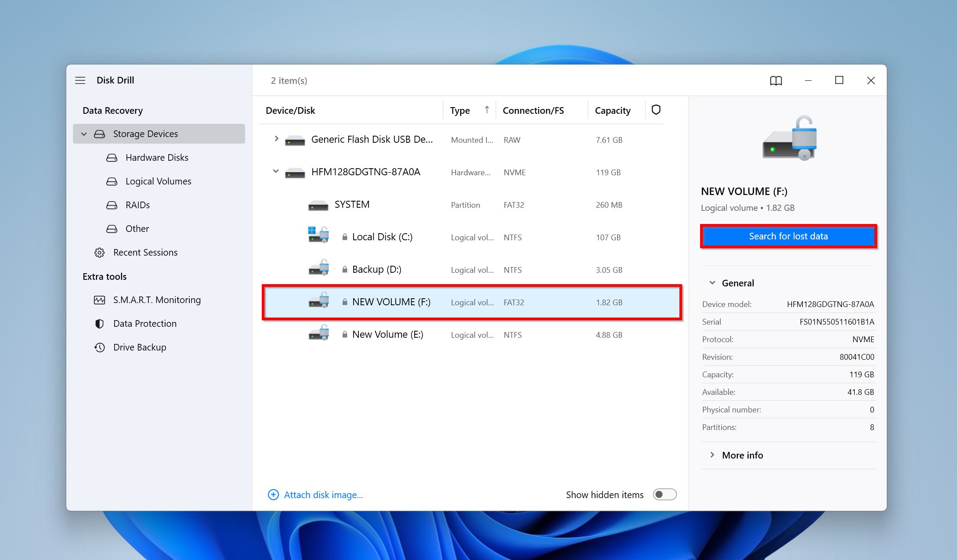Click the plus icon for Attach disk image

(273, 495)
